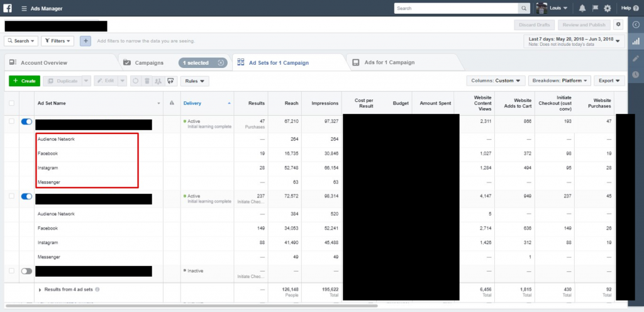Click the plus add filter button
The width and height of the screenshot is (644, 312).
pyautogui.click(x=86, y=41)
